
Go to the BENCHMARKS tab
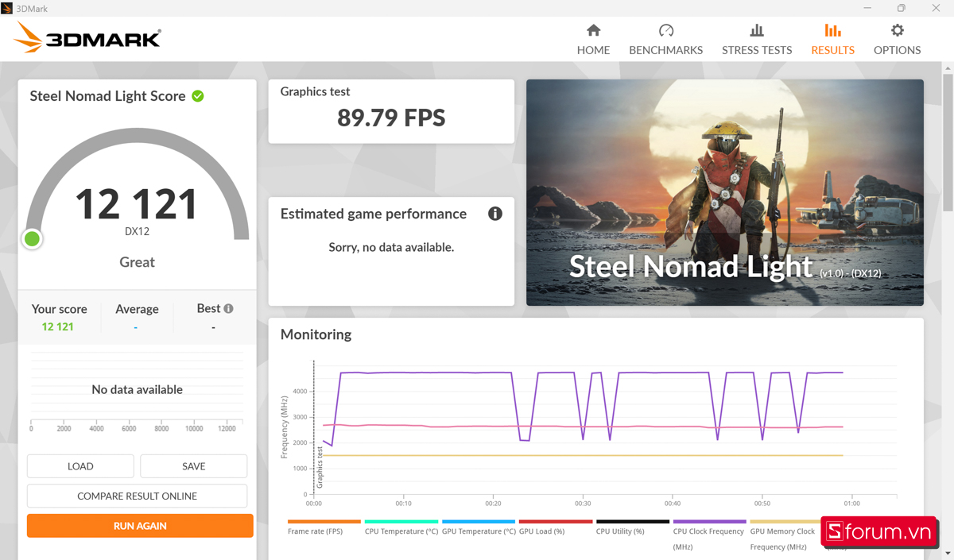coord(666,40)
